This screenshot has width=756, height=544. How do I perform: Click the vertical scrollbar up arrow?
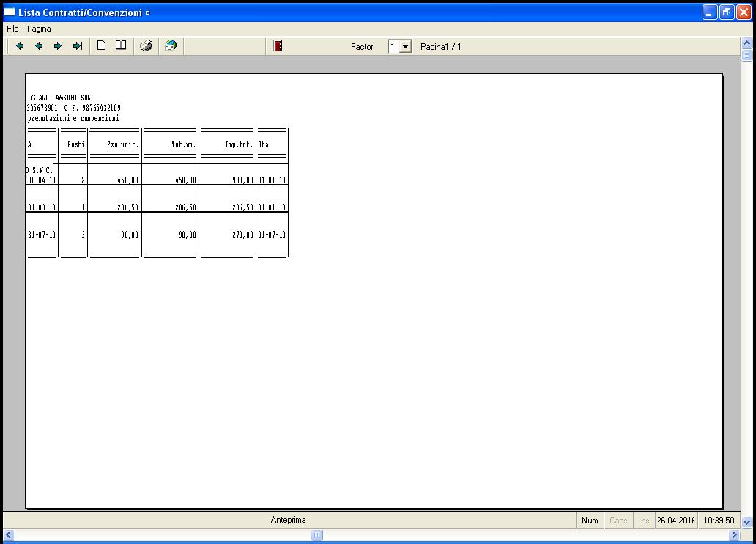tap(746, 43)
